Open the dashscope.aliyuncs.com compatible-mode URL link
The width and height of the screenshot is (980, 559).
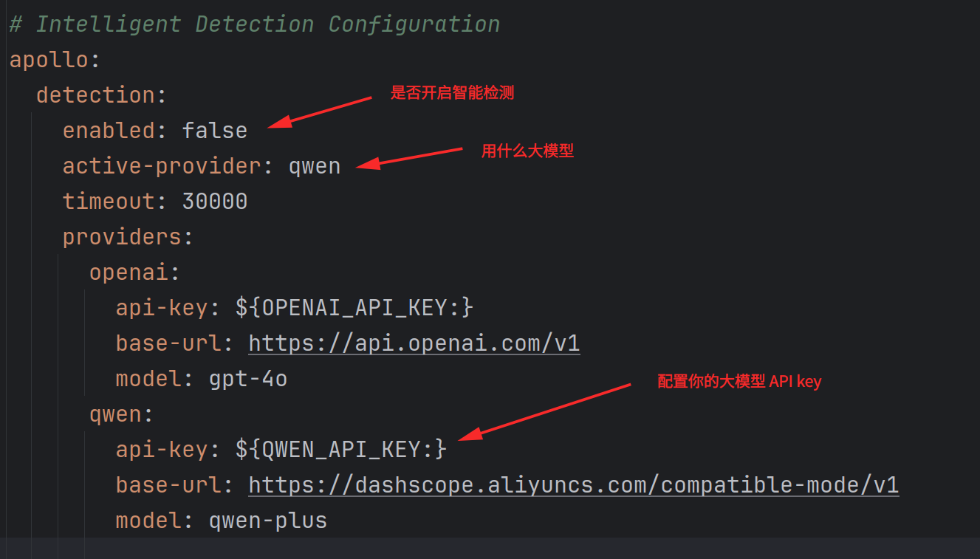click(x=573, y=485)
